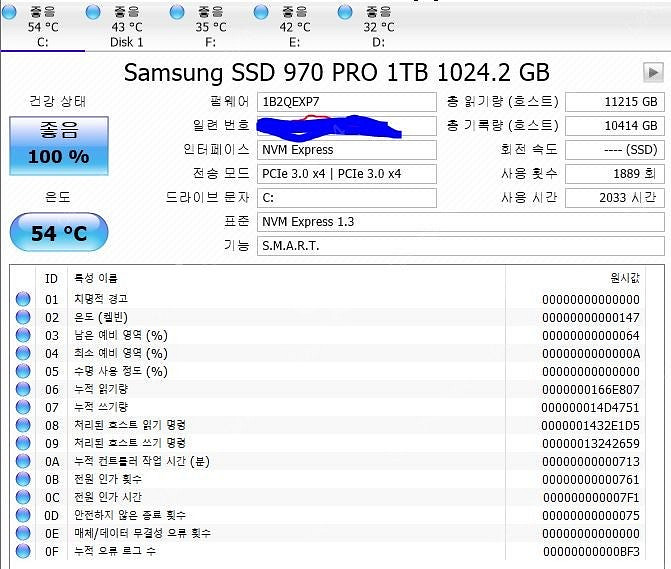This screenshot has width=671, height=569.
Task: Click the power-on hours value 2033 시간
Action: [x=615, y=198]
